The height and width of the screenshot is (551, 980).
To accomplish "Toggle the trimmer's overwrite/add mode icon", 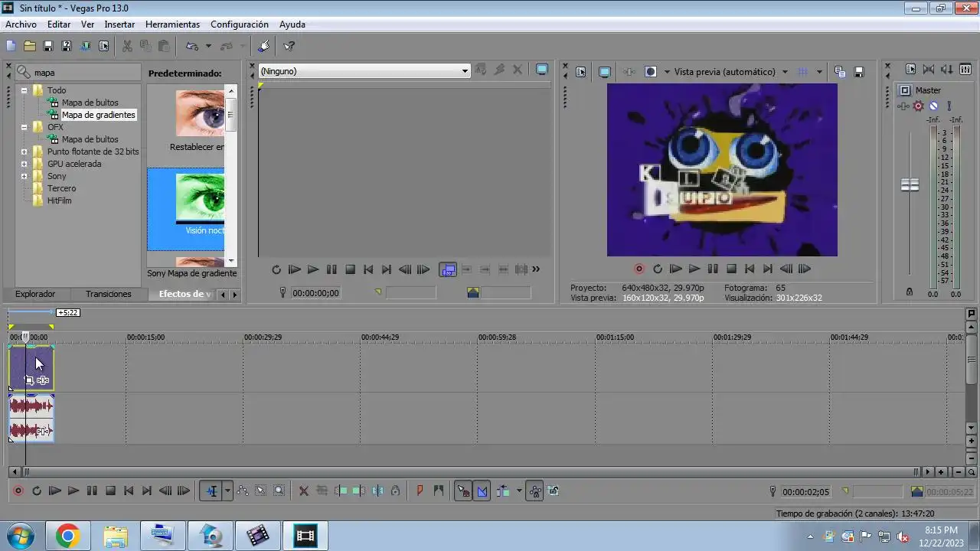I will tap(448, 269).
